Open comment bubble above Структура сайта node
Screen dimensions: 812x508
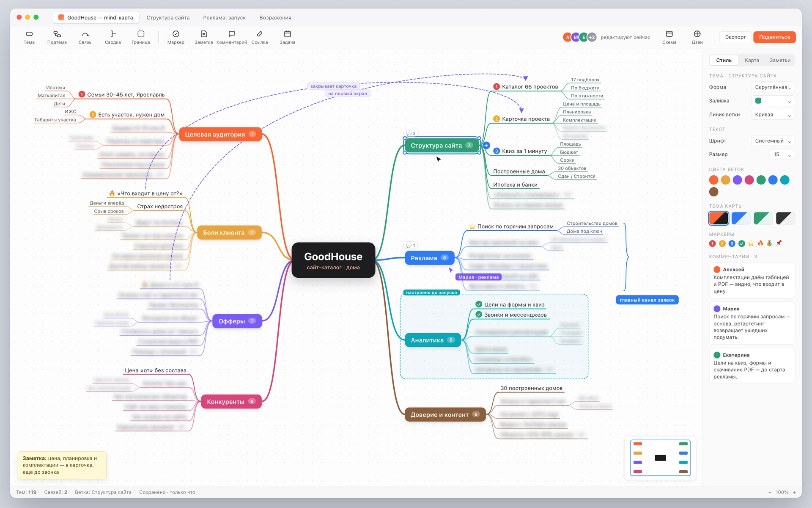(411, 133)
